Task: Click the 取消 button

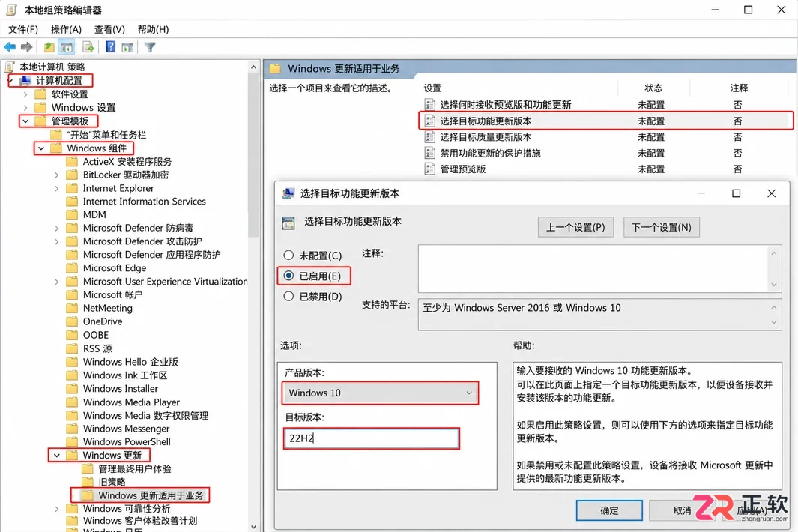Action: [x=683, y=510]
